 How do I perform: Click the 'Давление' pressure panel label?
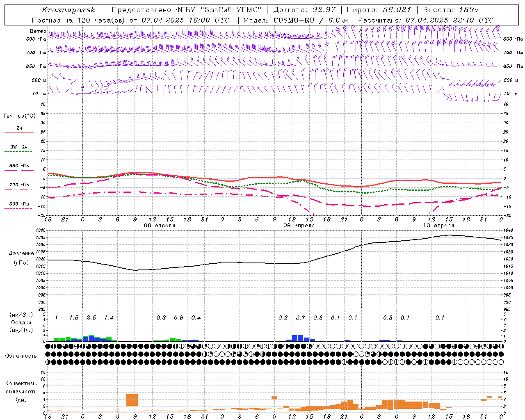point(21,253)
